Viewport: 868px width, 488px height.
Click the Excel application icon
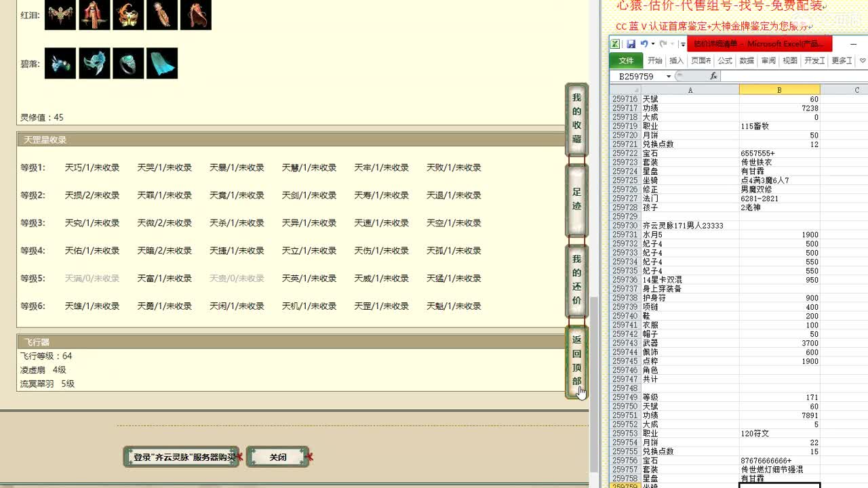[615, 44]
